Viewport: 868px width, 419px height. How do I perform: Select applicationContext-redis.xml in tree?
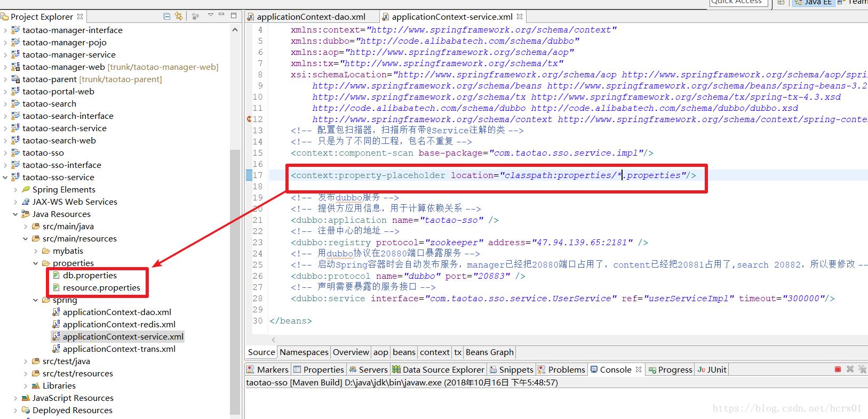[119, 325]
